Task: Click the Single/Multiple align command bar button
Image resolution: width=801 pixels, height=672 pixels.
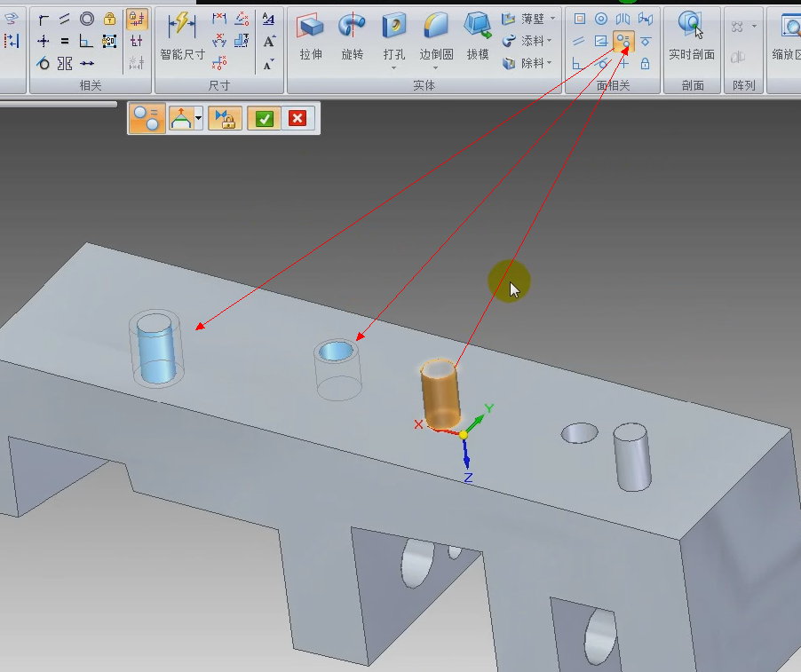Action: (x=181, y=118)
